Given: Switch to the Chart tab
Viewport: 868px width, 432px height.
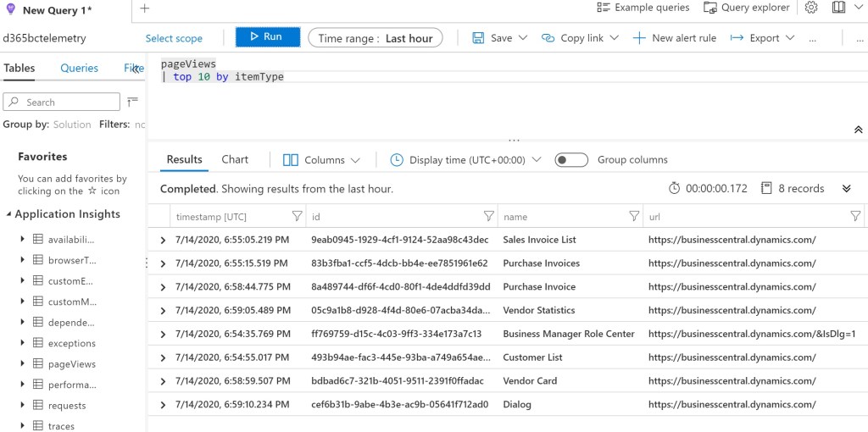Looking at the screenshot, I should pyautogui.click(x=235, y=159).
